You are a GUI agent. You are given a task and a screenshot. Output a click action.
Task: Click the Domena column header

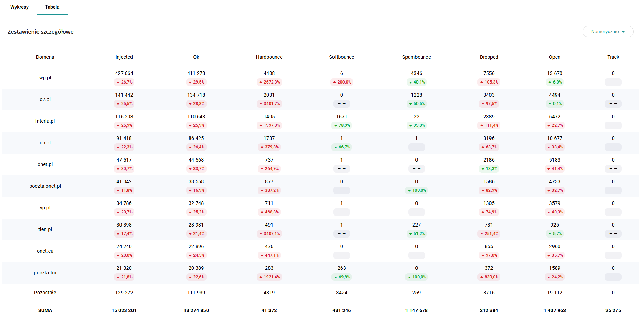pos(45,57)
